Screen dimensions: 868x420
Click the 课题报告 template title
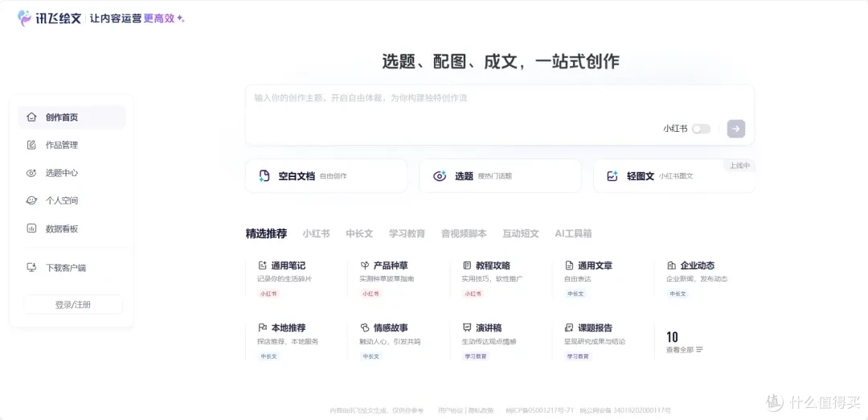(x=595, y=327)
